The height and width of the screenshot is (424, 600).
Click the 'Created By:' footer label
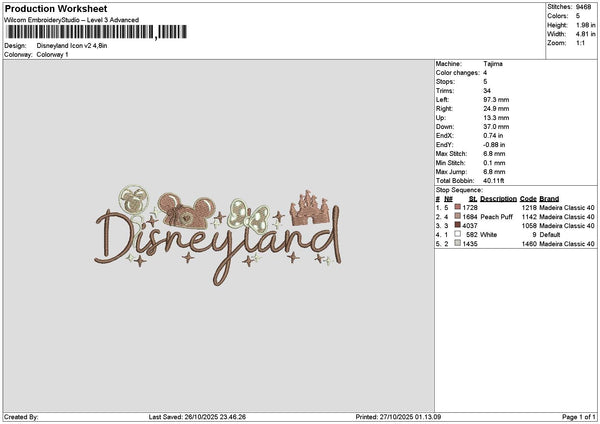21,417
